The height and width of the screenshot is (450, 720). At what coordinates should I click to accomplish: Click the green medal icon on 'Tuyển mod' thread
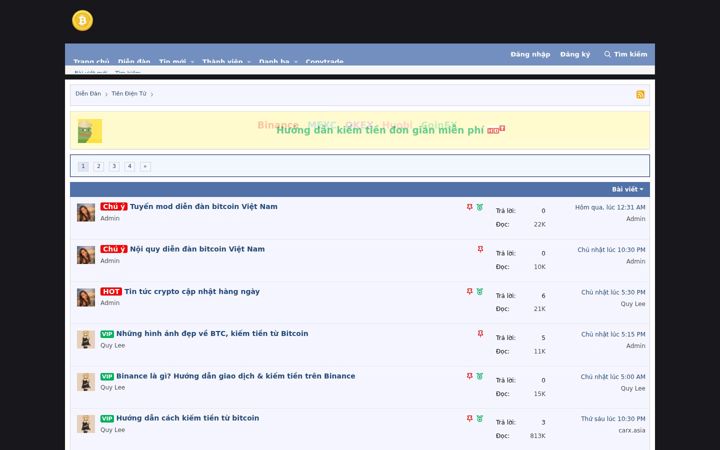pos(480,207)
